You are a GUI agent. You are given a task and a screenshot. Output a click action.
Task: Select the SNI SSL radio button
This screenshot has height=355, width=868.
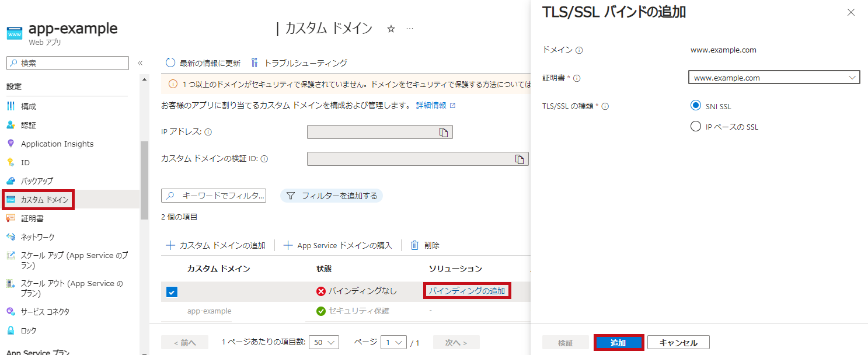[x=695, y=106]
